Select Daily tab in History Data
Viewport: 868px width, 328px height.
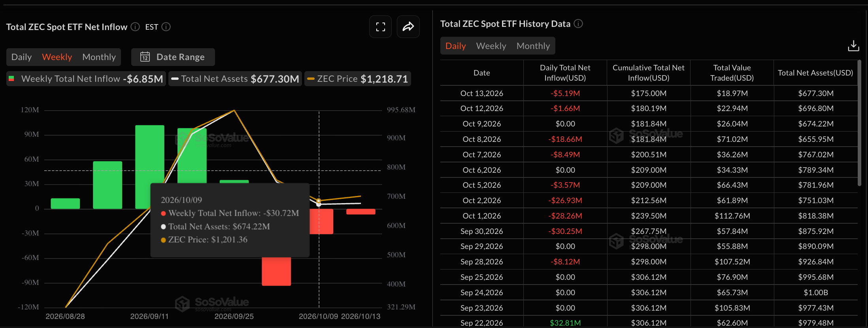point(455,46)
